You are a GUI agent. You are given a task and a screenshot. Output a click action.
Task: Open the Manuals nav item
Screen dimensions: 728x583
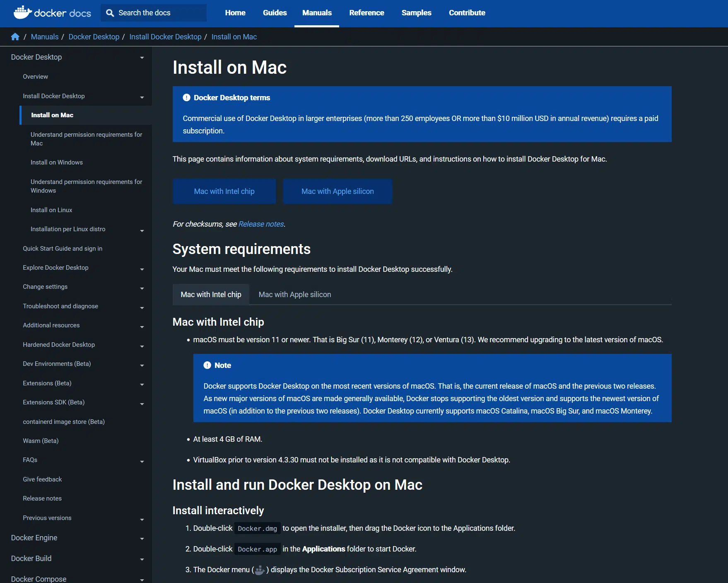pyautogui.click(x=317, y=13)
